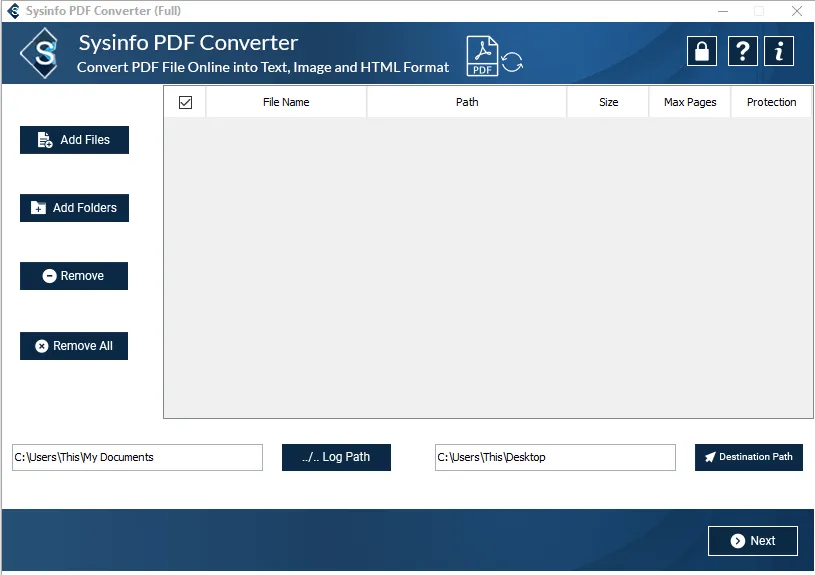Image resolution: width=815 pixels, height=575 pixels.
Task: Click the Path column header
Action: click(x=467, y=102)
